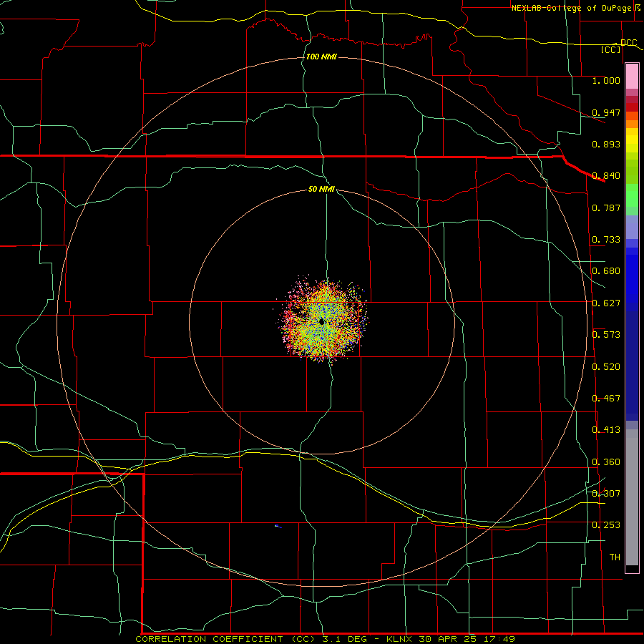644x644 pixels.
Task: Click the 0.840 scale value
Action: (x=606, y=176)
